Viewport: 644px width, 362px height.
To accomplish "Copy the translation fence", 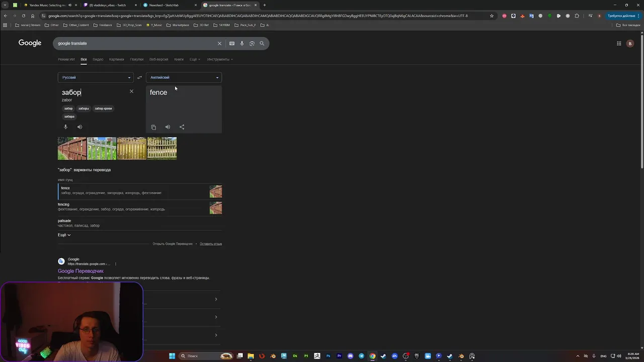I will (153, 127).
